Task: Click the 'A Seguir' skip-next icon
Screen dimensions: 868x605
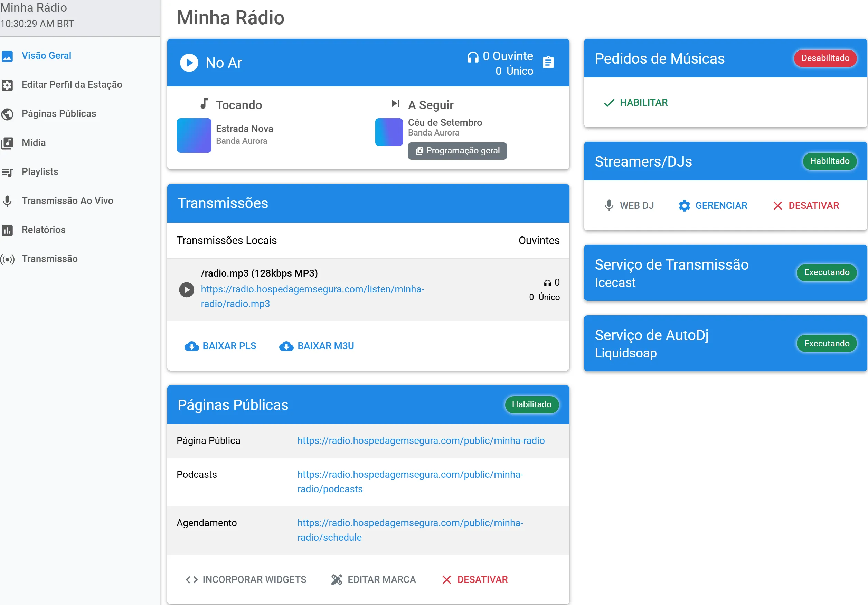Action: point(396,104)
